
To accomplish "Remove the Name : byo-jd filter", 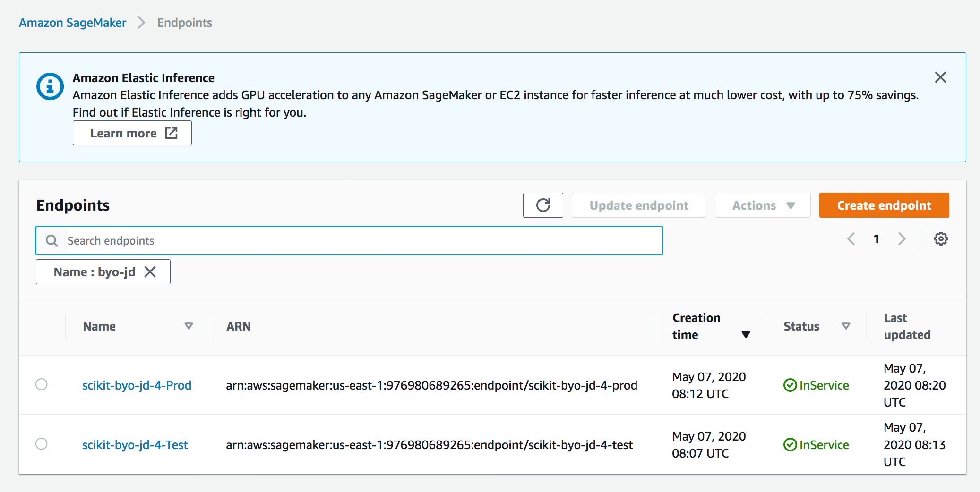I will pos(150,271).
